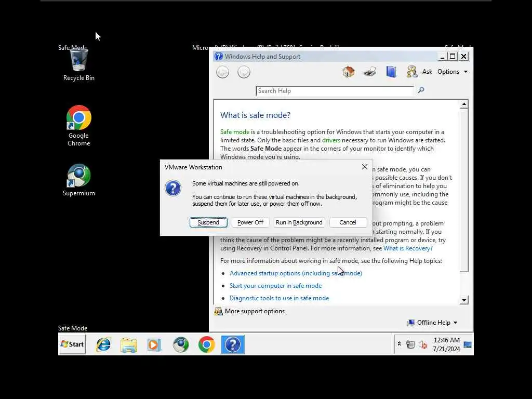The height and width of the screenshot is (399, 532).
Task: Open 'Start your computer in safe mode' link
Action: [x=275, y=286]
